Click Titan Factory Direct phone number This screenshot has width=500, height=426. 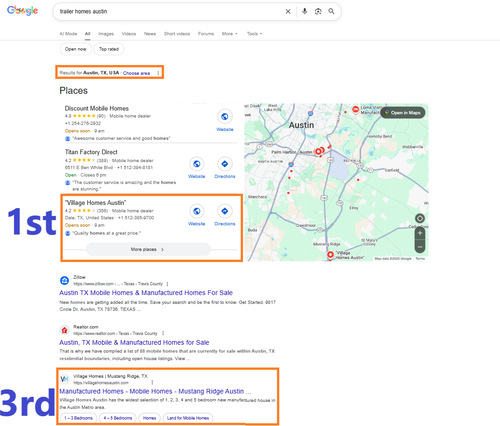point(135,168)
